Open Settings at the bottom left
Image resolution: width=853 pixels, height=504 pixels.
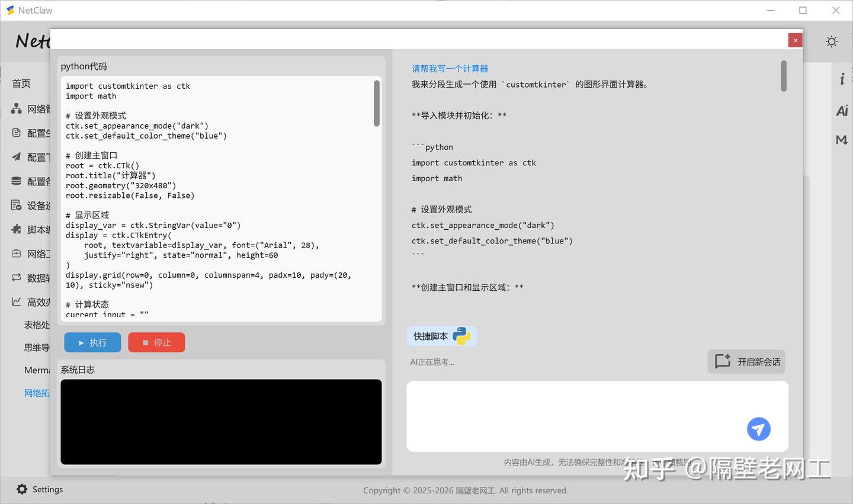click(39, 489)
